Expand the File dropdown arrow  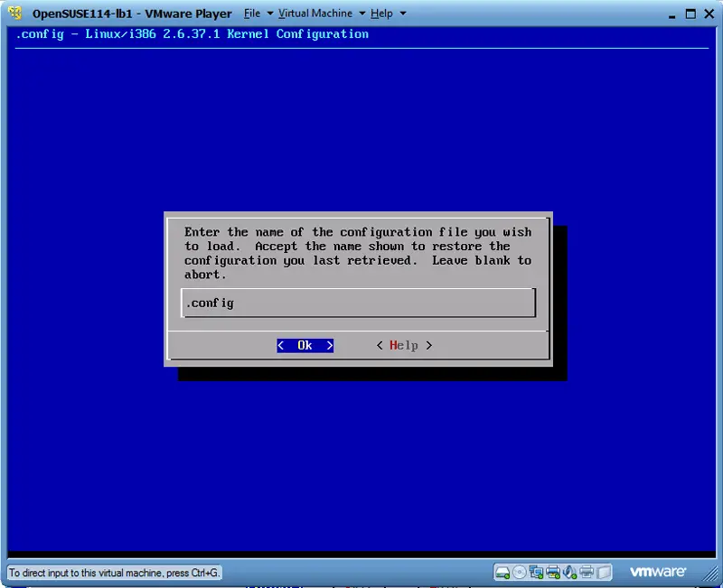(269, 14)
